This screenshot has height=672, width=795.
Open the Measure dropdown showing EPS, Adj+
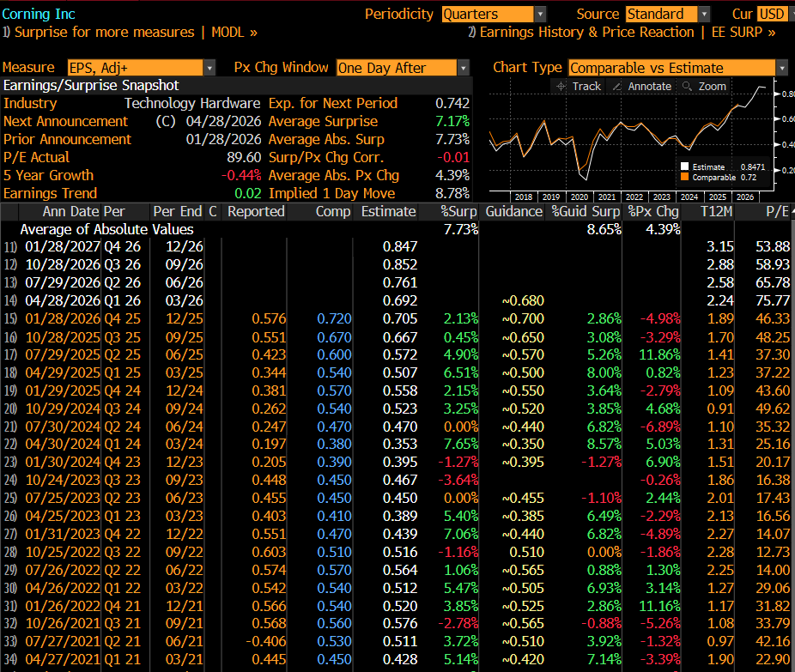tap(141, 68)
